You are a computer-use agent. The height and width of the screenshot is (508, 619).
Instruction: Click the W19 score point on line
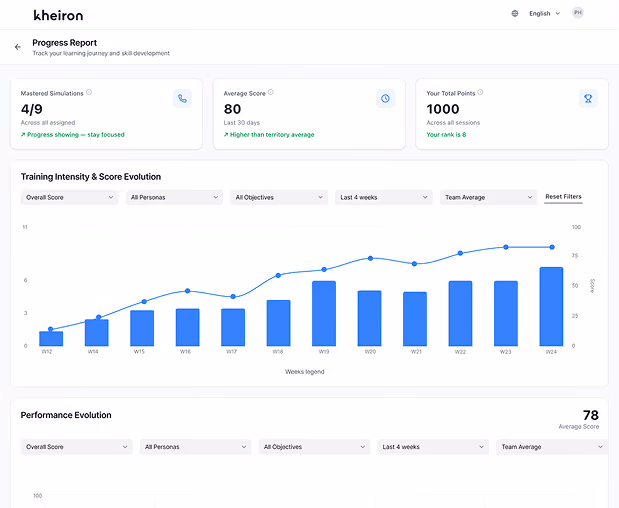[x=324, y=270]
